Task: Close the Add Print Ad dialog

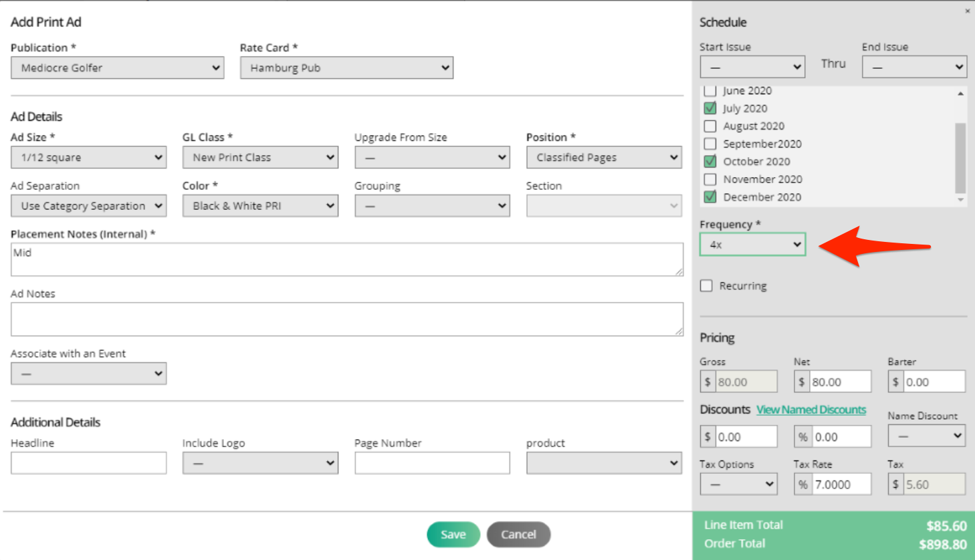Action: (x=967, y=11)
